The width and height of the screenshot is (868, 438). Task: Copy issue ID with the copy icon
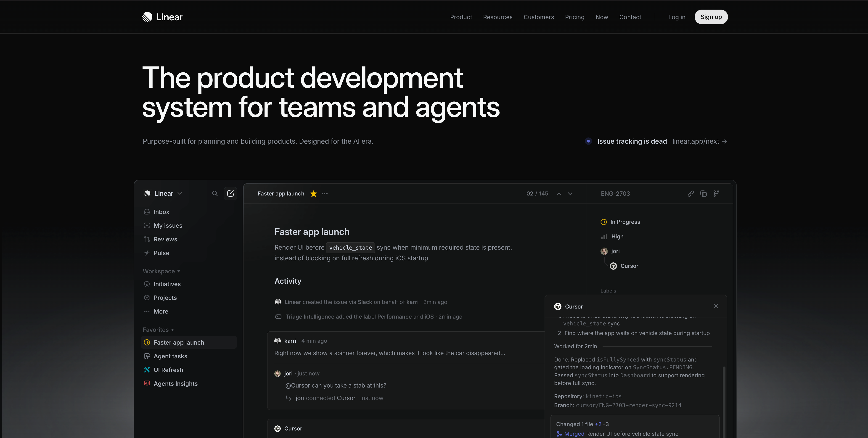(704, 194)
